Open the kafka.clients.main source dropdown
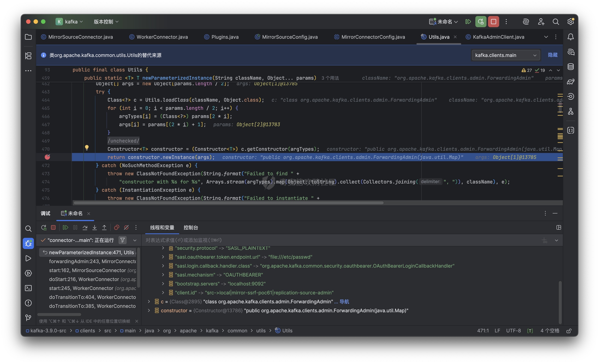Screen dimensions: 599x364 tap(506, 55)
